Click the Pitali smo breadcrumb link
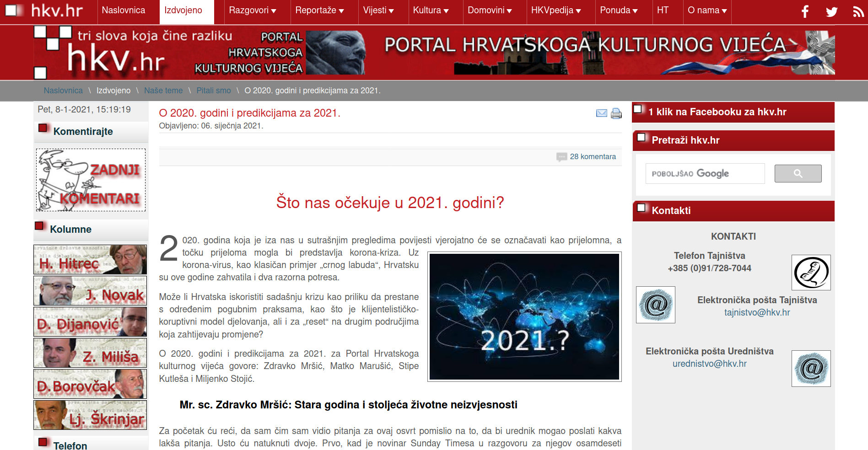 [x=213, y=91]
